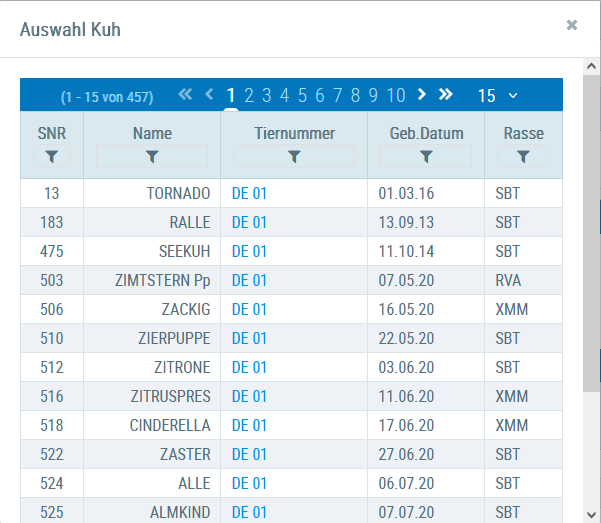Jump to the last page arrow
The height and width of the screenshot is (523, 601).
(x=446, y=95)
